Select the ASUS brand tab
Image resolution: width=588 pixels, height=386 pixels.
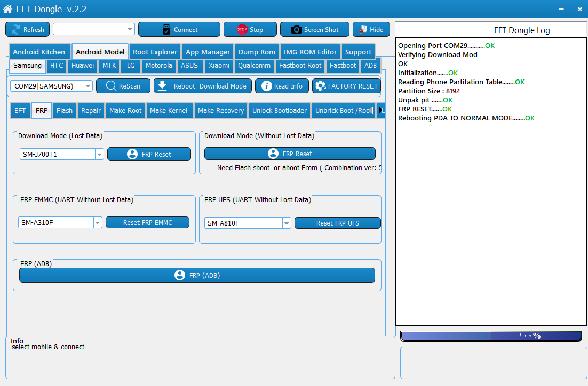click(189, 65)
